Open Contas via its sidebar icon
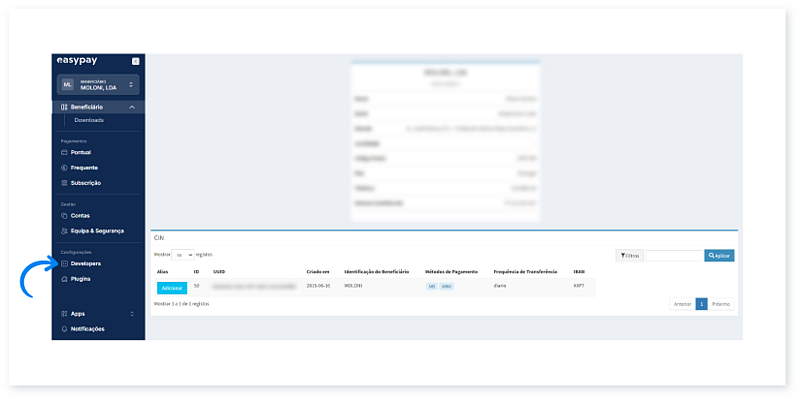 [x=65, y=215]
